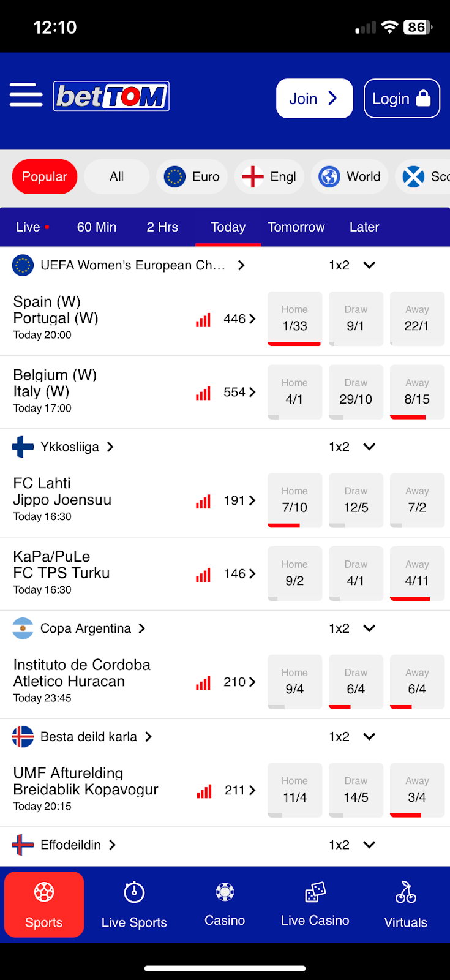
Task: Open the Casino section
Action: point(225,905)
